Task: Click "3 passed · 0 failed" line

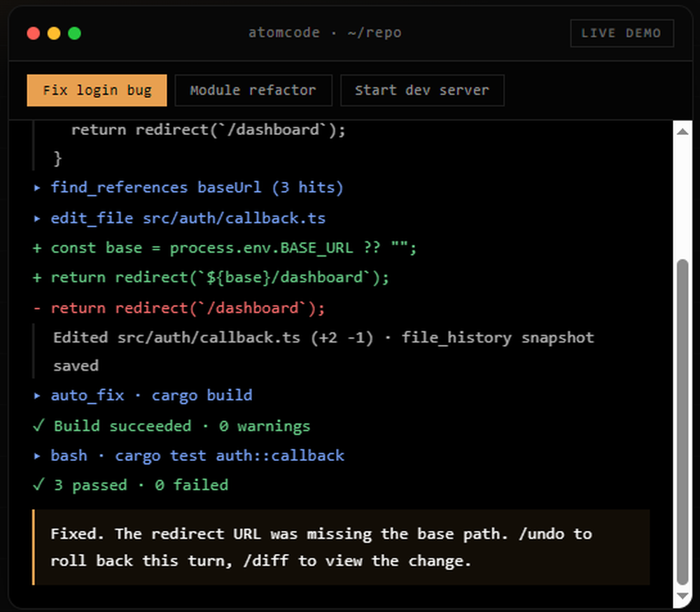Action: click(141, 485)
